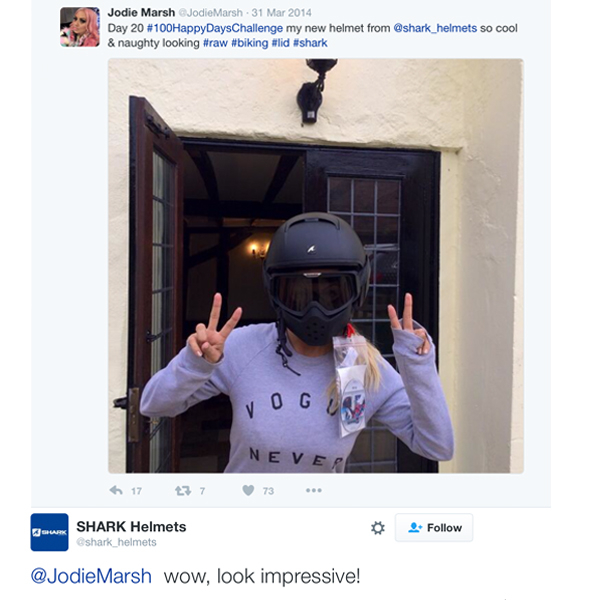Open the #100HappyDaysChallenge hashtag link

(215, 28)
